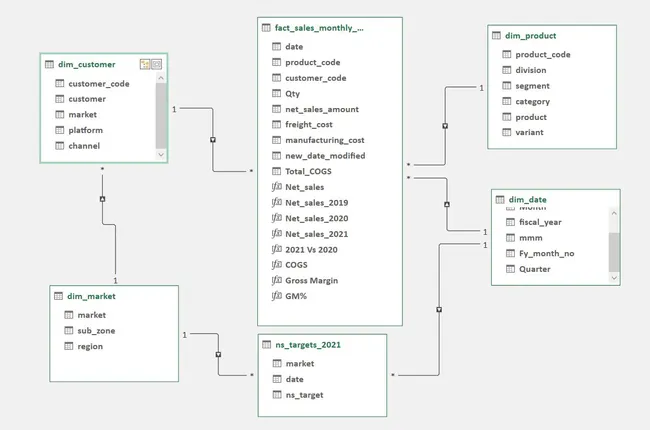This screenshot has height=430, width=650.
Task: Select the market field in dim_market
Action: click(x=92, y=315)
